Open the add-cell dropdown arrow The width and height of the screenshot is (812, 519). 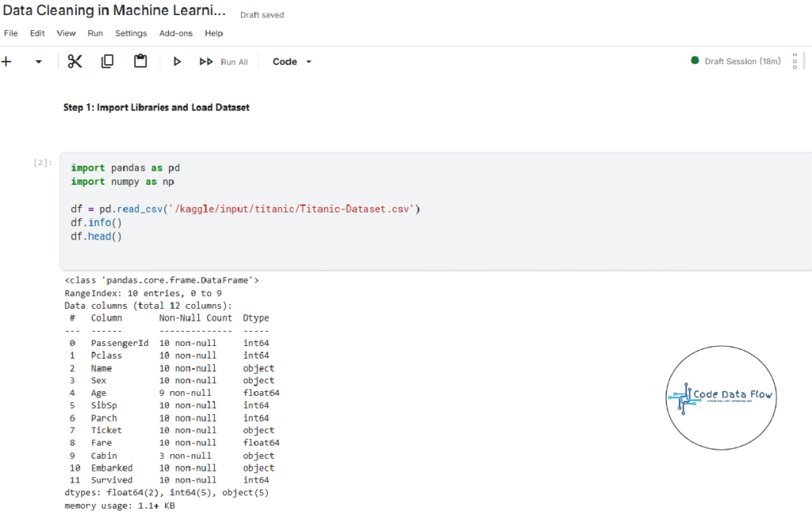[x=38, y=62]
